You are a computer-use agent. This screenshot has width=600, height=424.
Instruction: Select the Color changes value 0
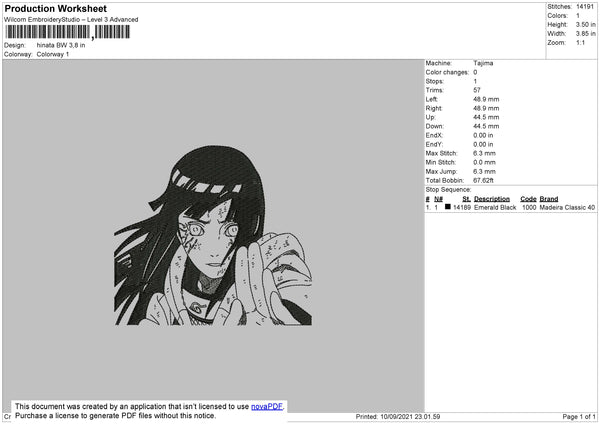[475, 72]
